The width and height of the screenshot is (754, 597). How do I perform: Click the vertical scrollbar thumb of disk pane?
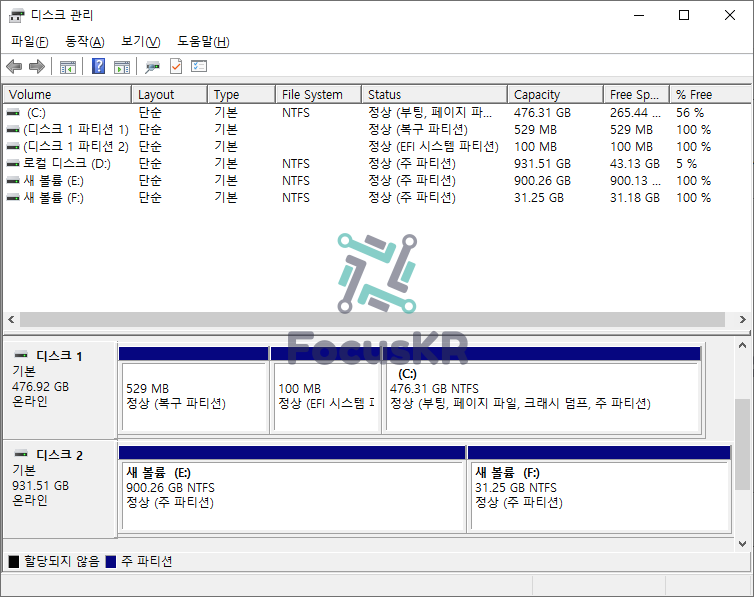[742, 444]
